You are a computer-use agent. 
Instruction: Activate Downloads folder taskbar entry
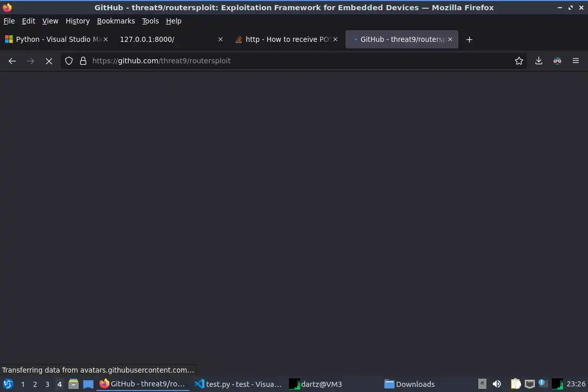[428, 384]
